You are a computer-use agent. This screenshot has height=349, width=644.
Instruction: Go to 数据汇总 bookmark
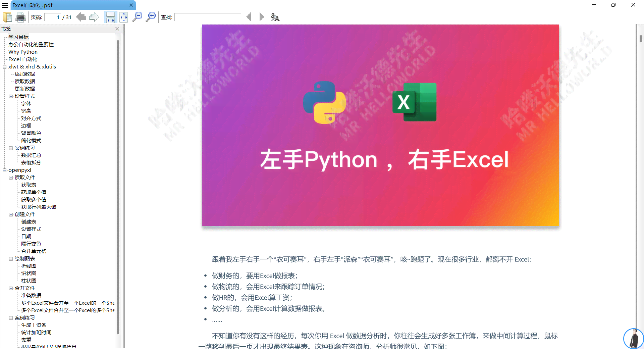tap(31, 155)
